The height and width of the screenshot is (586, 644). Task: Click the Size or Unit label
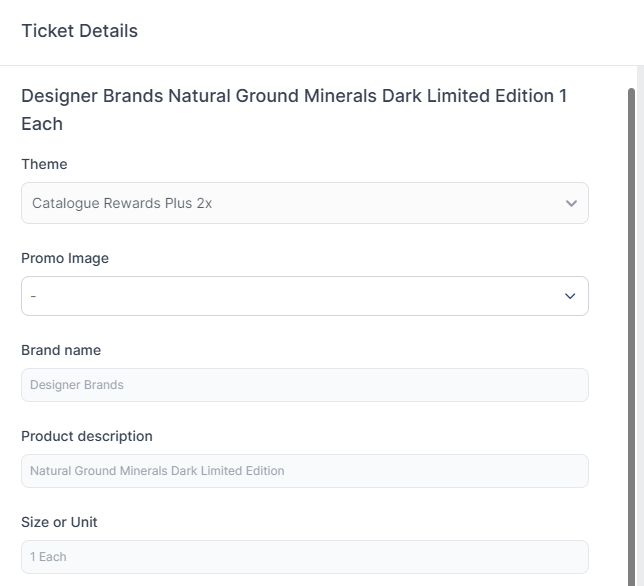point(59,522)
